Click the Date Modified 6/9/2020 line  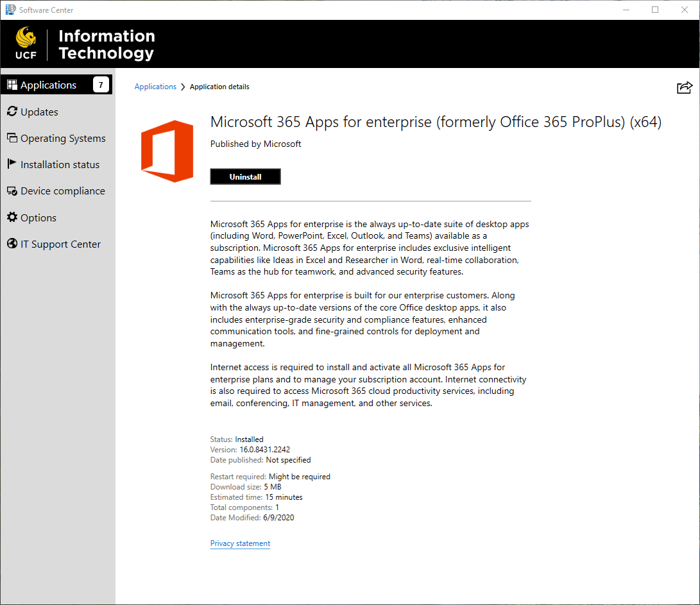click(252, 518)
